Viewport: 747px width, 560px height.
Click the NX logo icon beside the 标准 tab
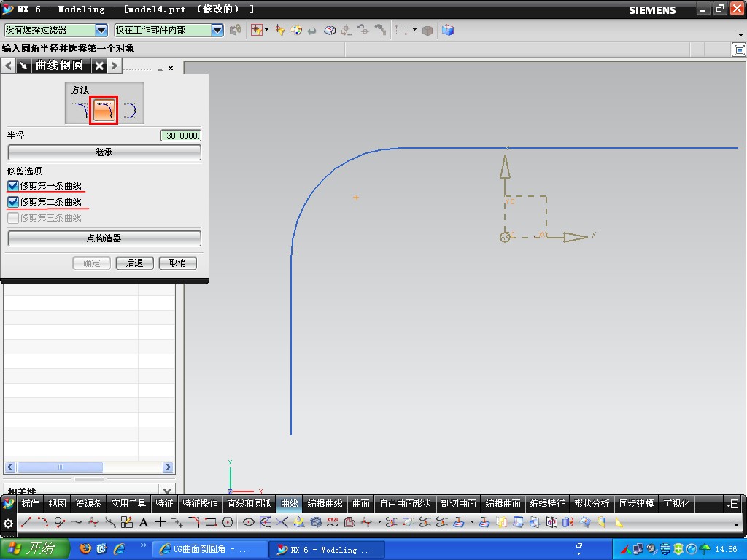8,503
